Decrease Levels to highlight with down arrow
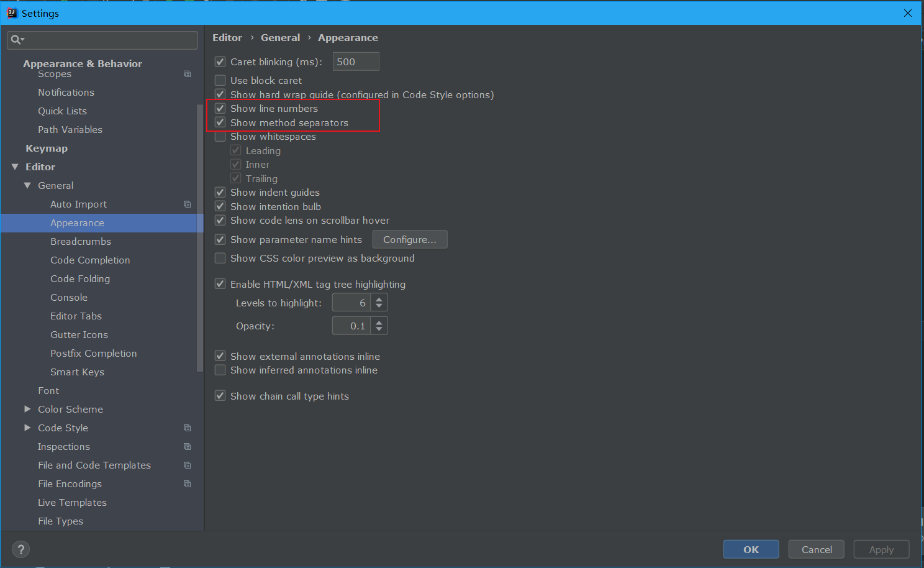The height and width of the screenshot is (568, 924). coord(379,307)
